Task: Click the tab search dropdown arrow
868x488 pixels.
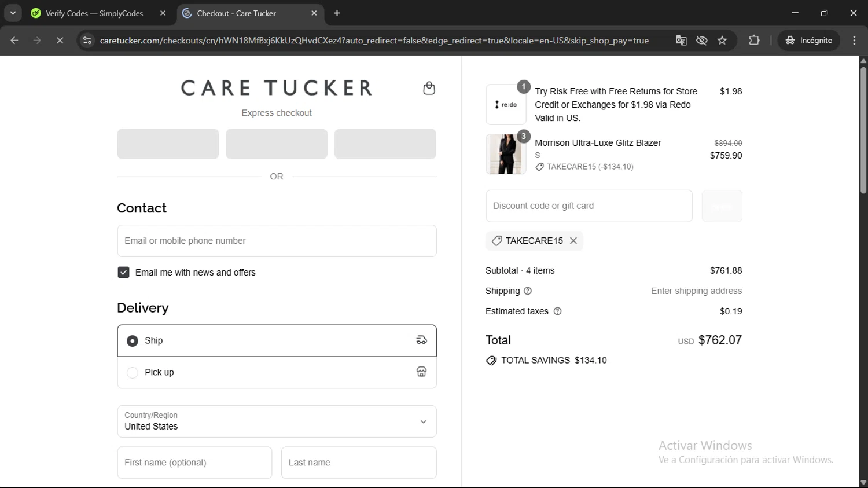Action: (13, 13)
